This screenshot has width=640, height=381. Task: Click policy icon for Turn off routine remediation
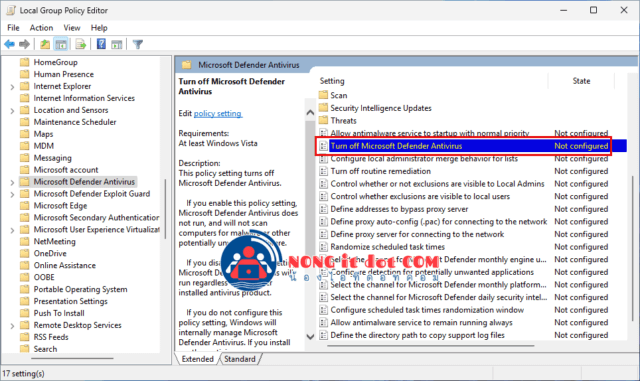[323, 171]
